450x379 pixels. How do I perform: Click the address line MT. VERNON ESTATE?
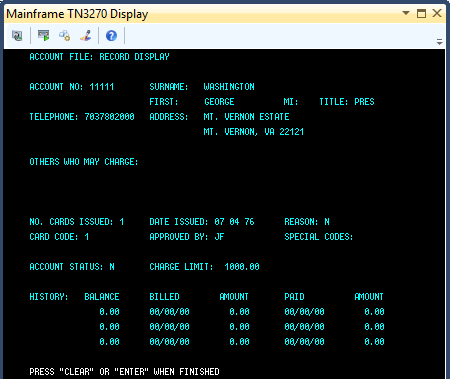(246, 117)
